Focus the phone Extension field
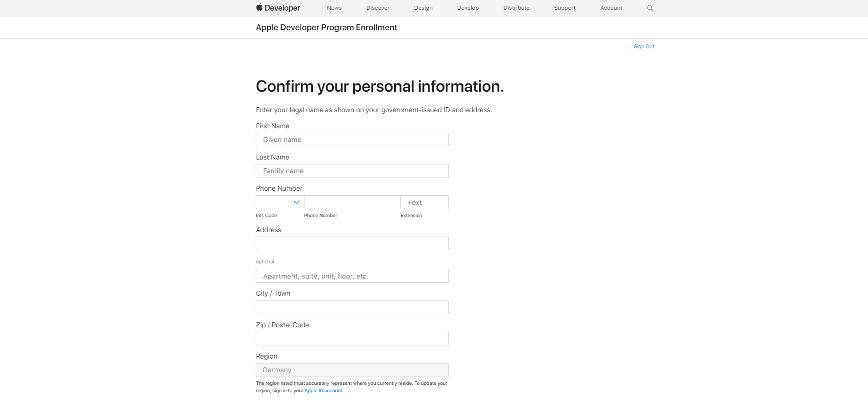Image resolution: width=868 pixels, height=420 pixels. tap(424, 202)
